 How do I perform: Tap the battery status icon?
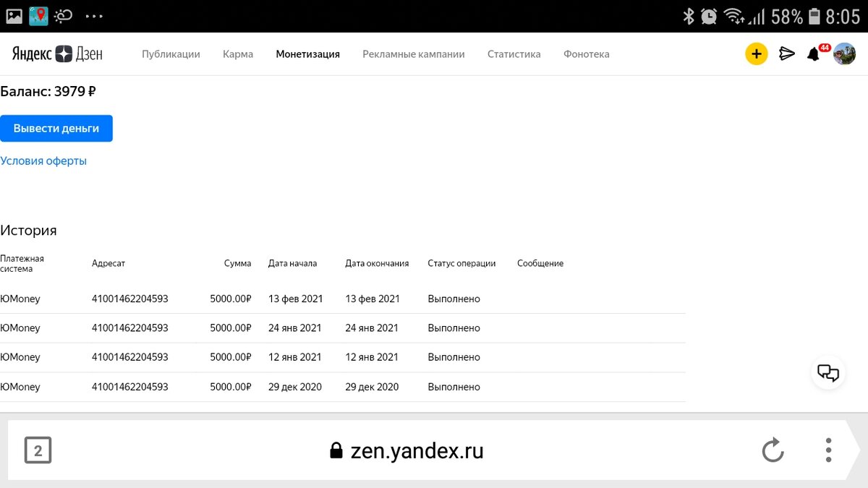(x=814, y=16)
